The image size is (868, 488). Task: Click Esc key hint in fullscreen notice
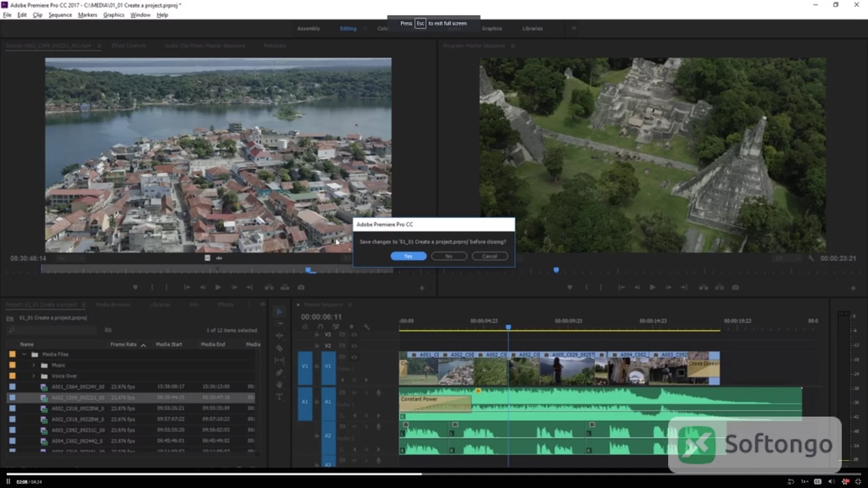[x=420, y=23]
